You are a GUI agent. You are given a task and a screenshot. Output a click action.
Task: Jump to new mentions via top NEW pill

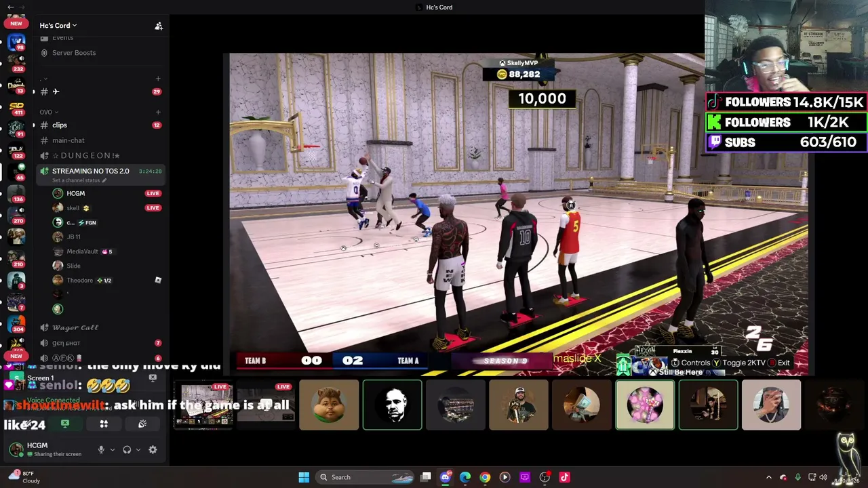pos(16,24)
